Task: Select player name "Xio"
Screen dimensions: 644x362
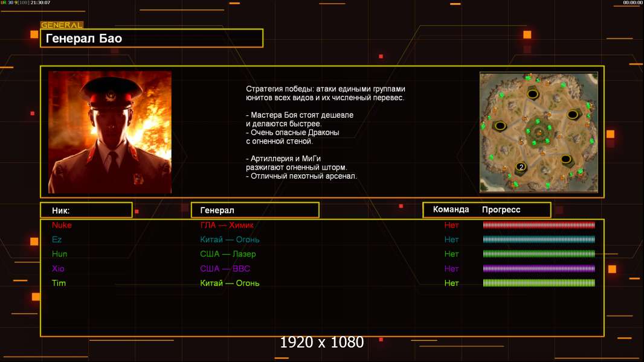Action: (x=58, y=268)
